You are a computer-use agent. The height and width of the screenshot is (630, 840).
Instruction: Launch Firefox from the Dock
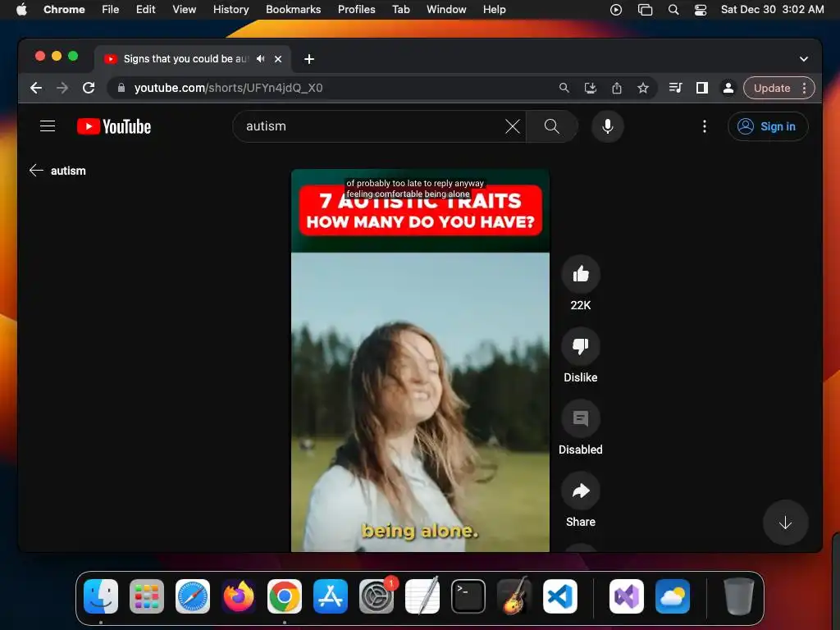(x=239, y=596)
